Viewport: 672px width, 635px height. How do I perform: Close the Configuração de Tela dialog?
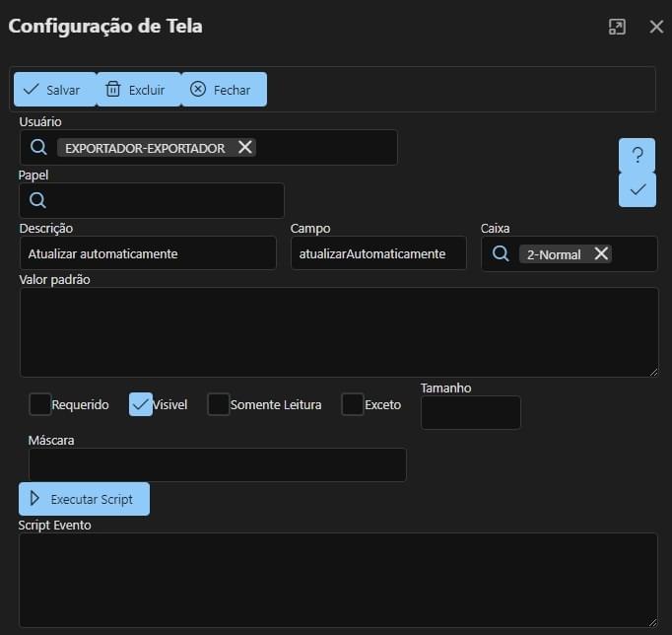pyautogui.click(x=656, y=27)
